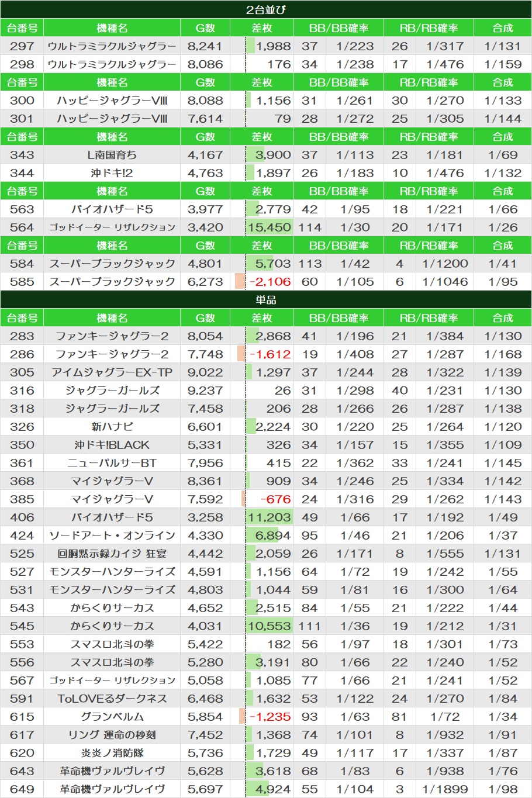Click the 単品 section header

266,299
